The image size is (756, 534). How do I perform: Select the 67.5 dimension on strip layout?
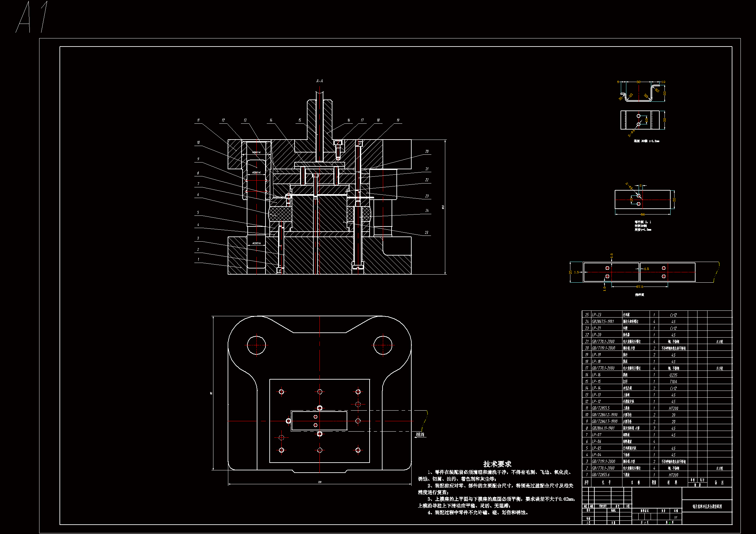coord(640,287)
